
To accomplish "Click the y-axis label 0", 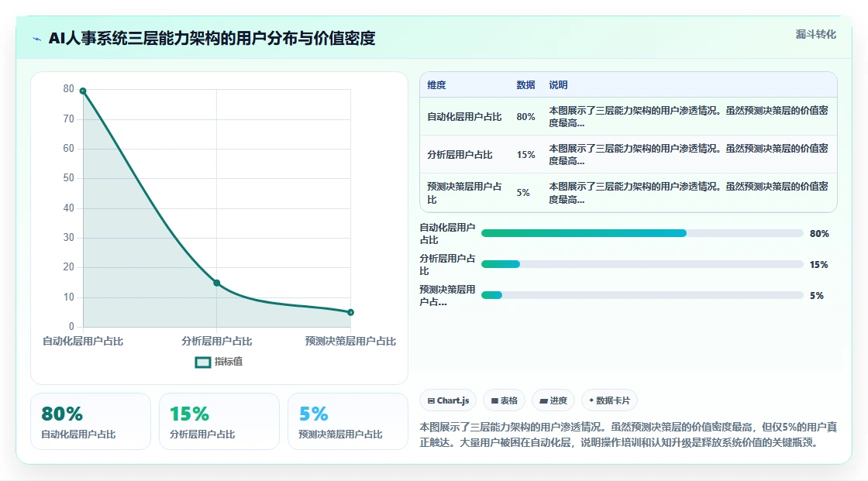I will coord(71,327).
